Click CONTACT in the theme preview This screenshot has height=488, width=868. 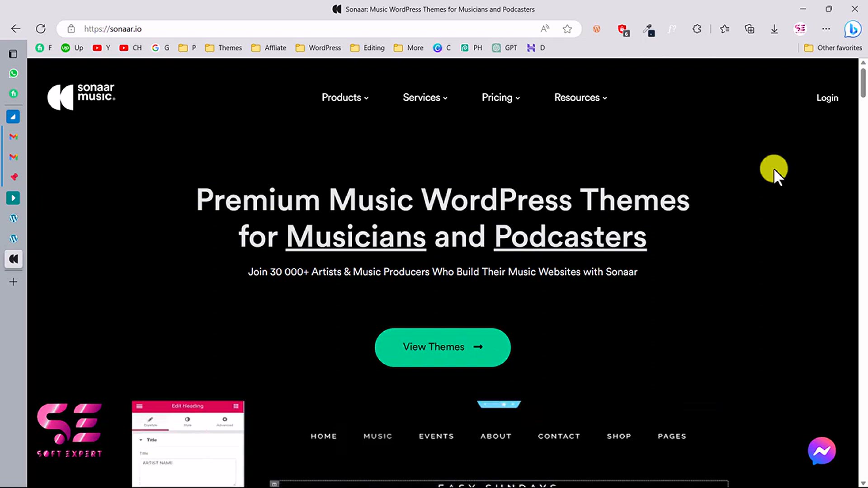point(559,436)
